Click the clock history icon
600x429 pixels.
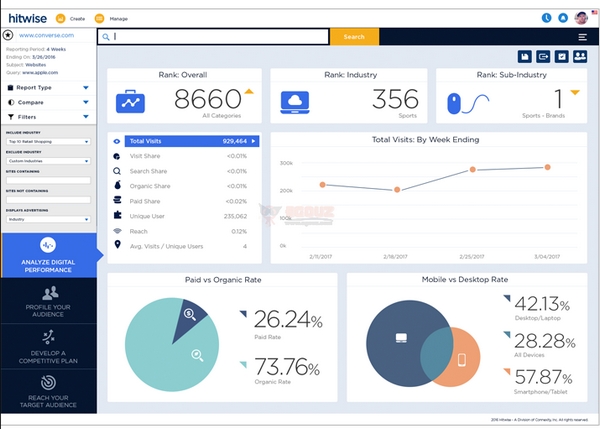tap(546, 17)
